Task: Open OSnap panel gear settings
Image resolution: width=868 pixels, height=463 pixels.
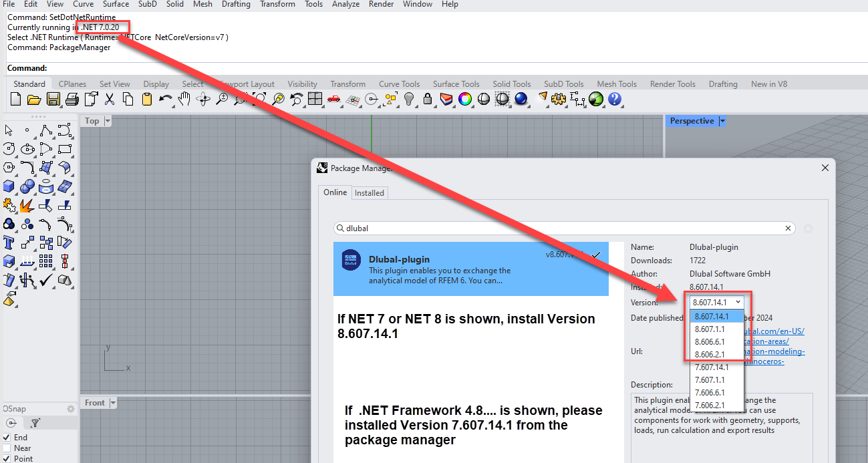Action: click(x=71, y=409)
